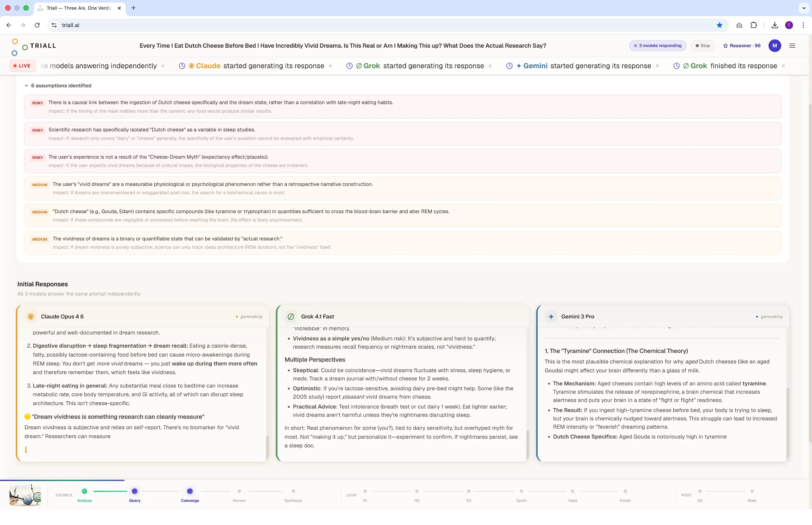This screenshot has height=525, width=812.
Task: Close the Triall browser tab
Action: [x=119, y=8]
